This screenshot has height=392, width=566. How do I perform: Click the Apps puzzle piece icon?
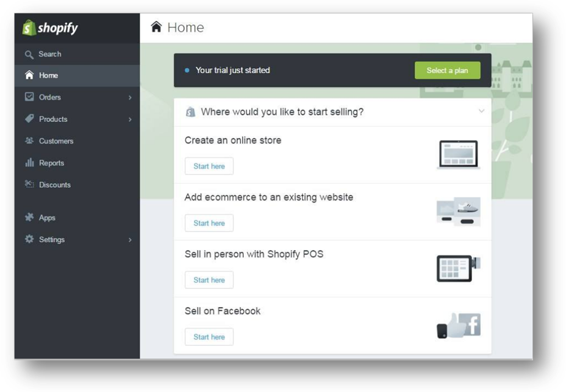29,217
